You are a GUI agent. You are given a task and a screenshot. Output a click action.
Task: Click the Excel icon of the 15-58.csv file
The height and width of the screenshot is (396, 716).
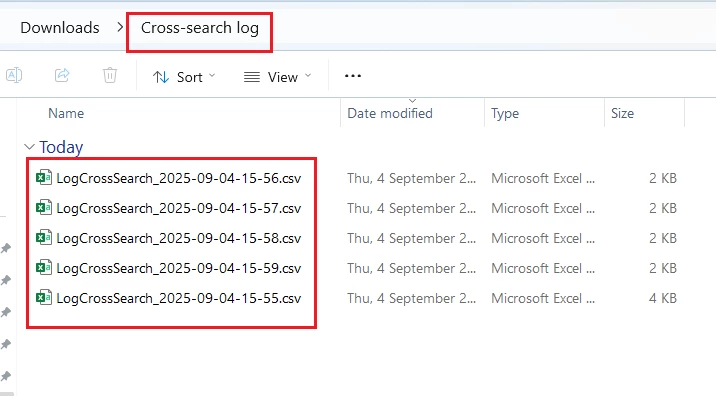coord(44,238)
